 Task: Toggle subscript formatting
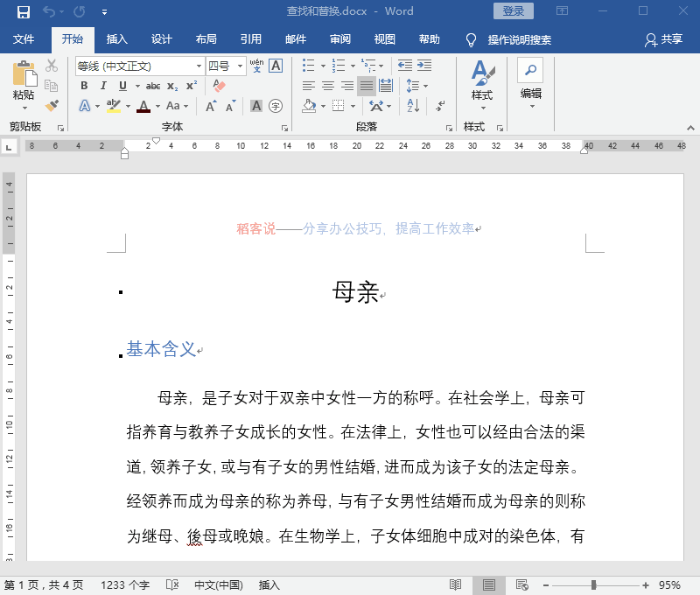(172, 86)
